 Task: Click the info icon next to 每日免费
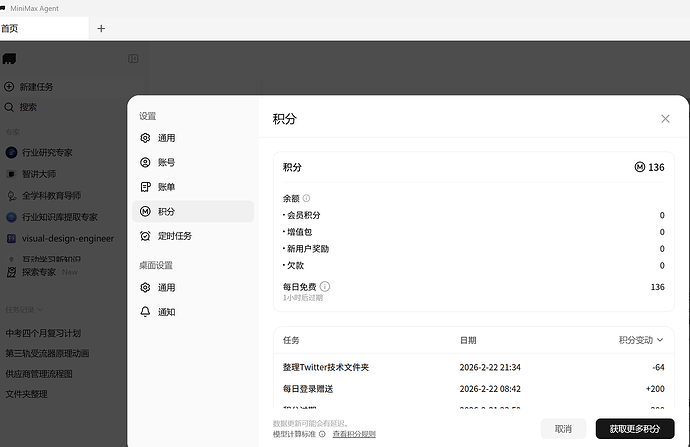click(x=325, y=286)
